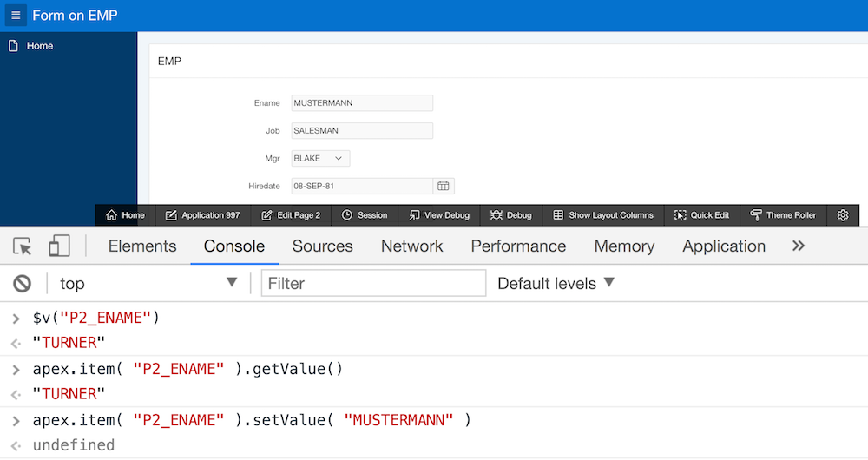Switch to the Elements tab
The height and width of the screenshot is (460, 868).
[142, 246]
